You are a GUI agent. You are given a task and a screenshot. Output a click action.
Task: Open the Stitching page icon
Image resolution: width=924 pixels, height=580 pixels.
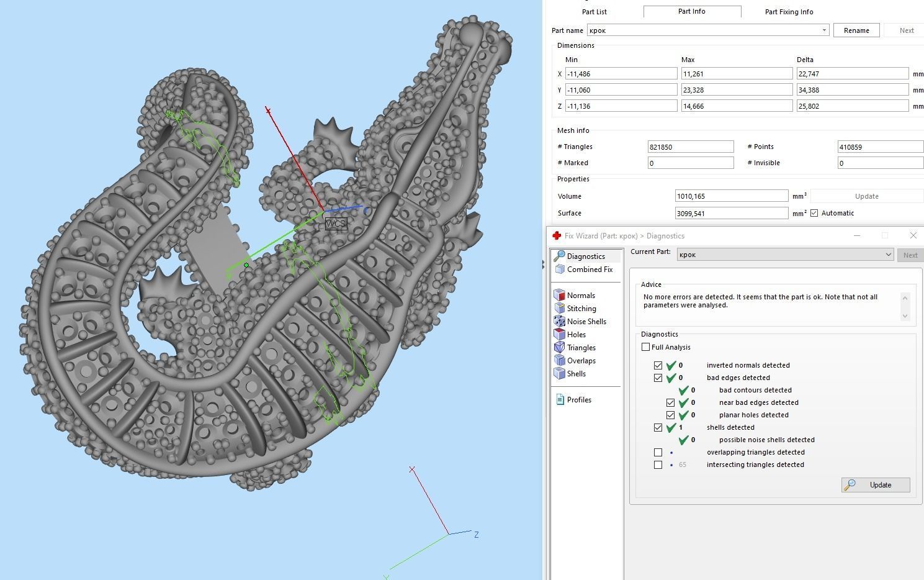click(560, 309)
